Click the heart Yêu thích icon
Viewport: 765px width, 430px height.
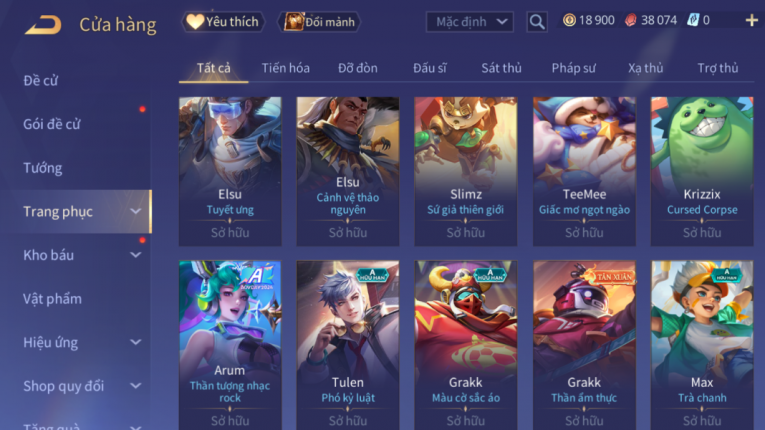pos(195,21)
